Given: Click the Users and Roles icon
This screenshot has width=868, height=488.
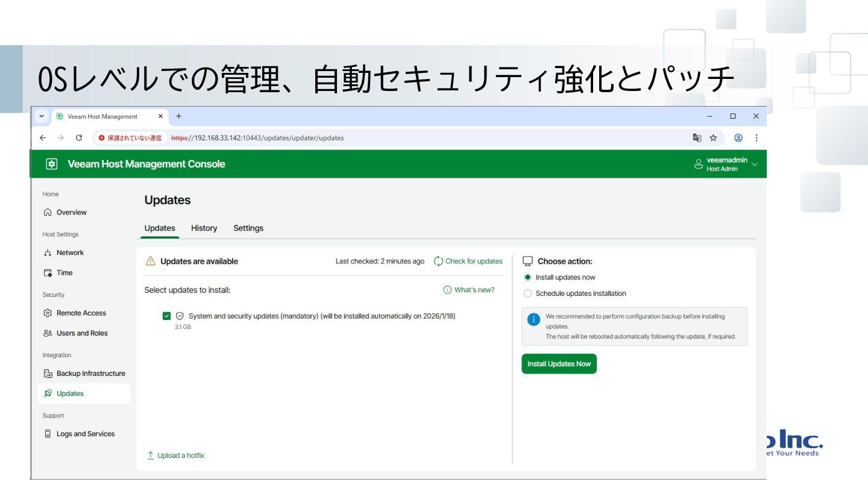Looking at the screenshot, I should [48, 333].
